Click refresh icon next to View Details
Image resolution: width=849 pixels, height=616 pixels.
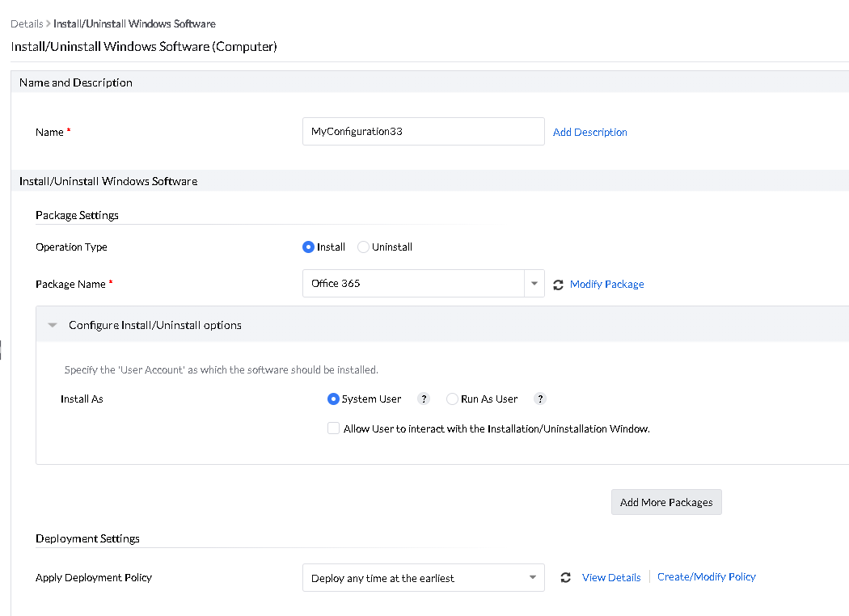pos(565,578)
